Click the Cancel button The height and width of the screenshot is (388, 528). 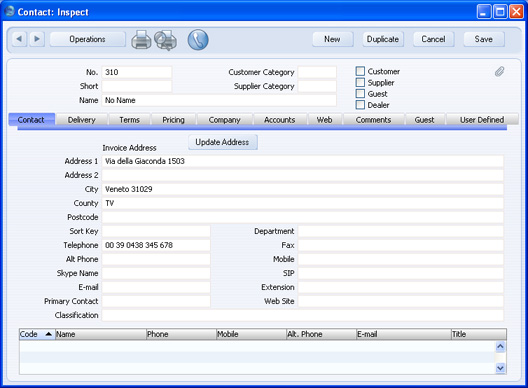[x=433, y=39]
